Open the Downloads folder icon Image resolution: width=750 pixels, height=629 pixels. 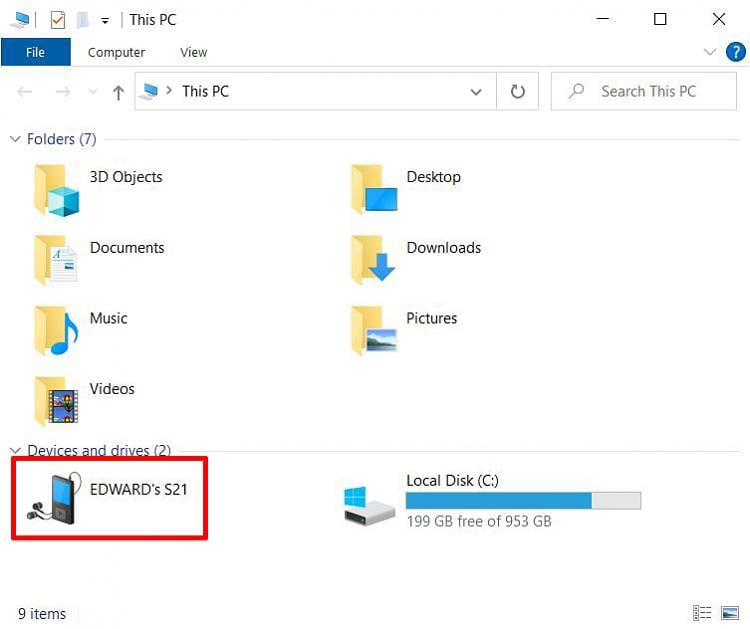tap(373, 260)
